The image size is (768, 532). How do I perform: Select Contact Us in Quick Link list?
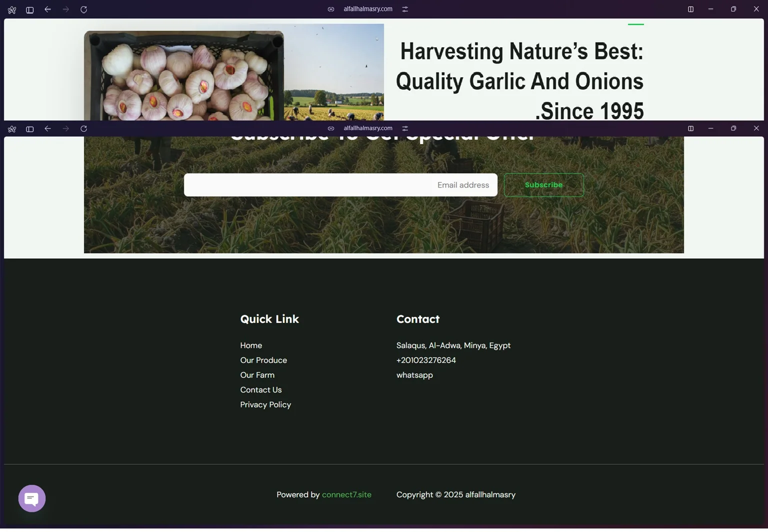(260, 390)
